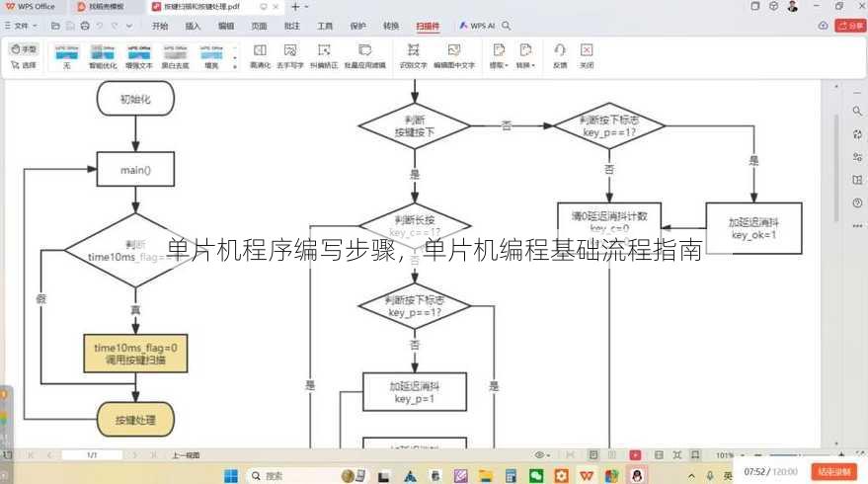868x484 pixels.
Task: Click the page number field 1/1
Action: (92, 455)
